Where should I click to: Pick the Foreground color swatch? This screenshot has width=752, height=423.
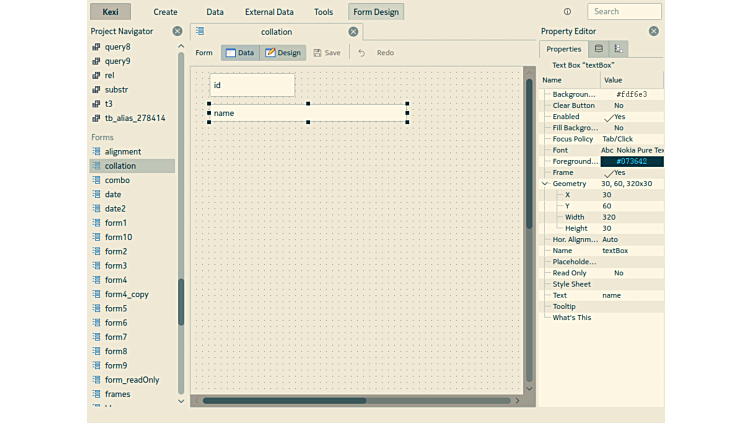tap(631, 161)
